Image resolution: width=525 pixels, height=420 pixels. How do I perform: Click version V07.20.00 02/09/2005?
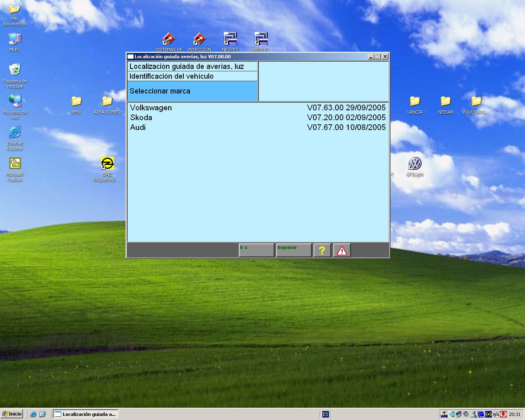click(x=346, y=118)
